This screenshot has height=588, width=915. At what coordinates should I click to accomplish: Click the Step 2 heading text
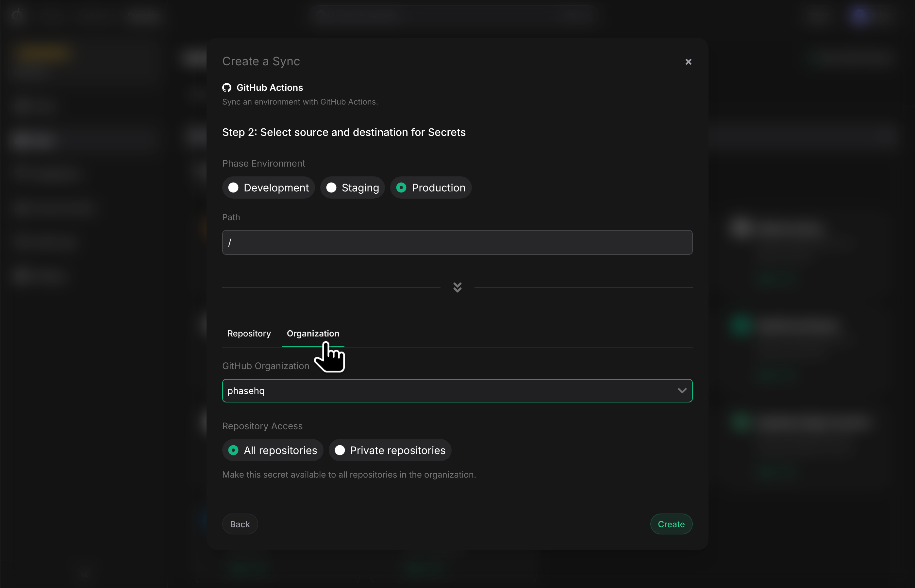pos(344,132)
